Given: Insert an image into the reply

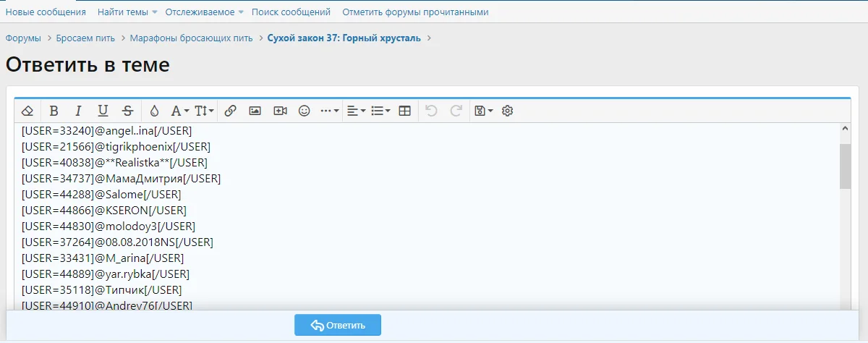Looking at the screenshot, I should [255, 111].
